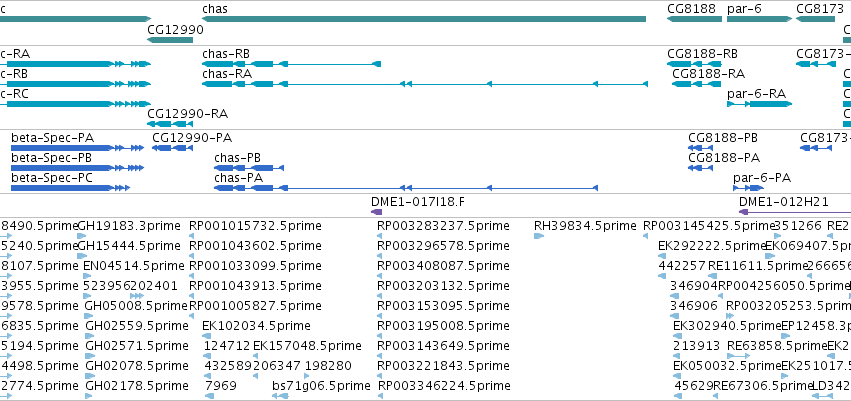Click the par-6 gene arrow
The height and width of the screenshot is (401, 851).
click(759, 19)
